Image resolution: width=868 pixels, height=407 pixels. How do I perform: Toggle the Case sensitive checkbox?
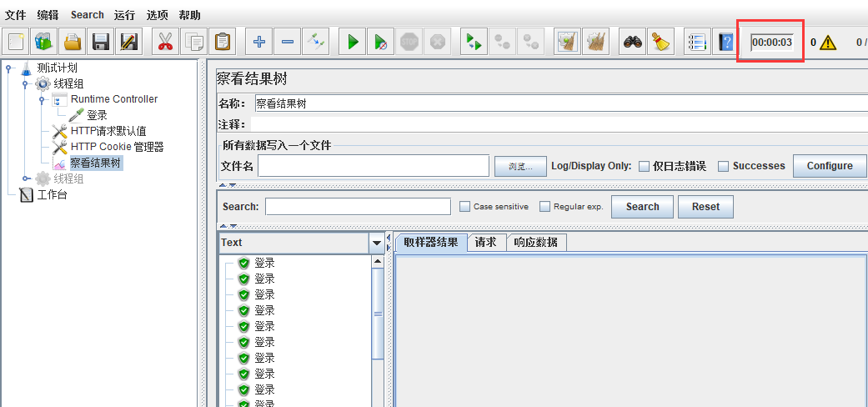[x=465, y=207]
